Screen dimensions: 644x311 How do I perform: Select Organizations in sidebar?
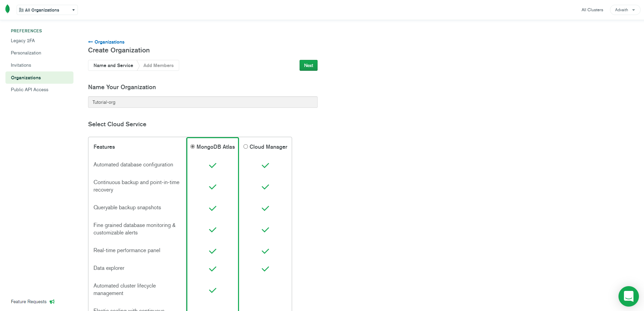(39, 78)
